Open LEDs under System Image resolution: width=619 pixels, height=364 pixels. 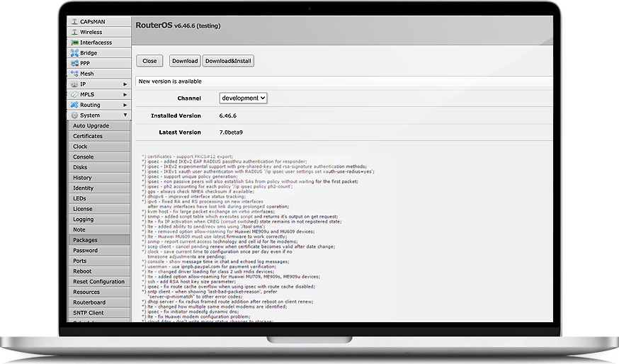point(99,198)
